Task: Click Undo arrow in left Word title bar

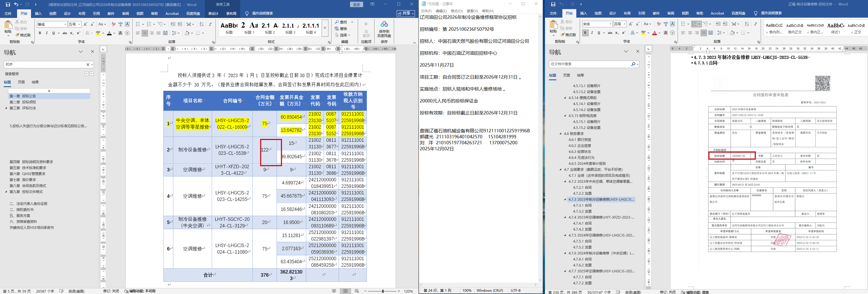Action: point(16,5)
